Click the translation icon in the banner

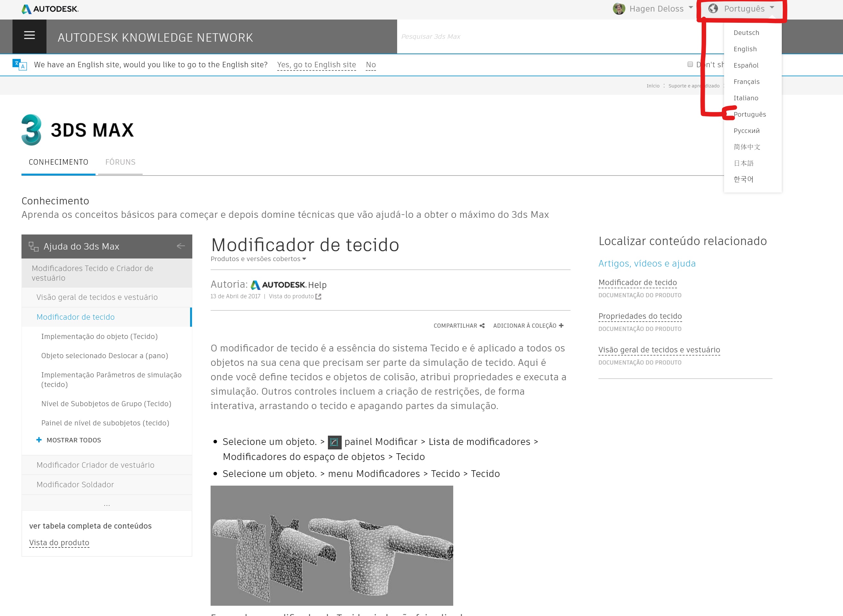[x=20, y=64]
